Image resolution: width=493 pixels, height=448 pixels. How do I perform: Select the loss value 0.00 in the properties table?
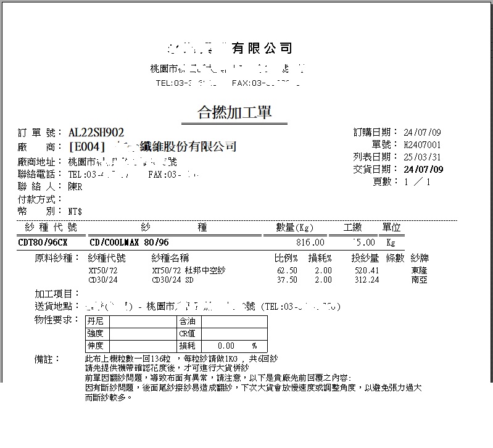click(226, 346)
